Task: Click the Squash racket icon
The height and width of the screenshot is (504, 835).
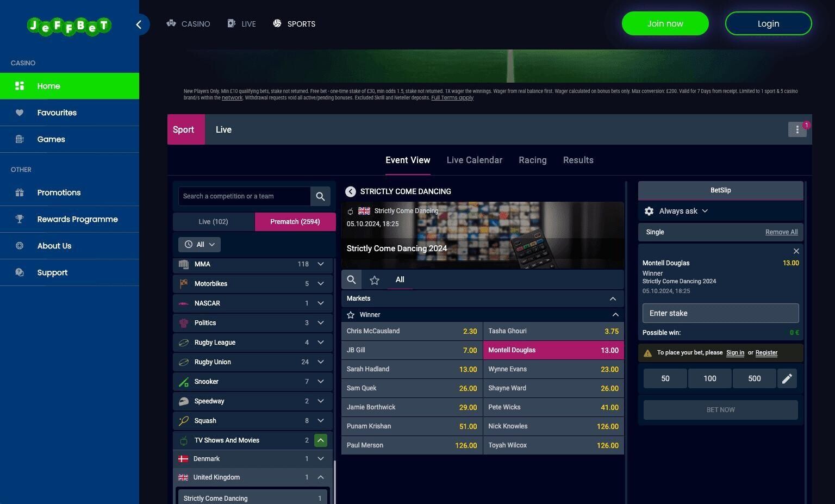Action: 184,421
